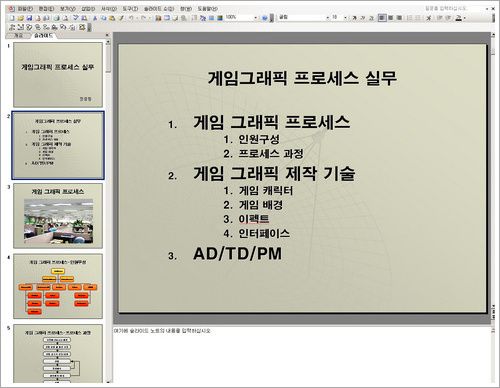Open the 파일(F) menu
Screen dimensions: 500x388
tap(25, 9)
